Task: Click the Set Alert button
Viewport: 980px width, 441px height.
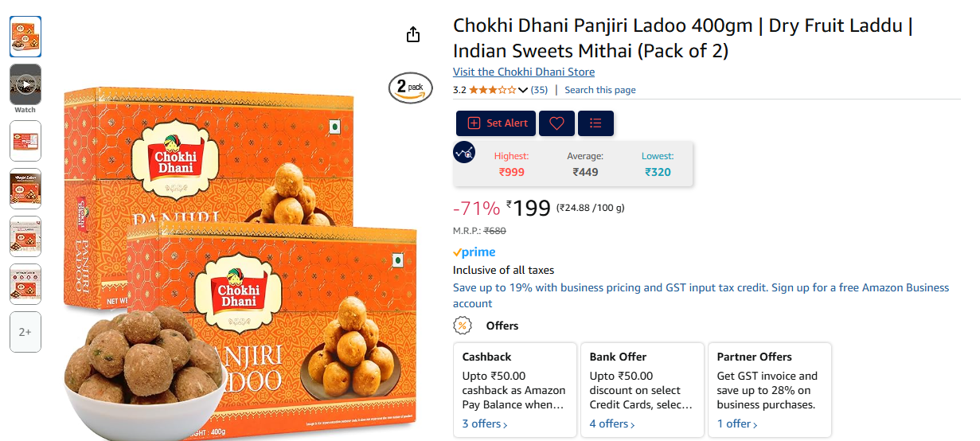Action: 497,123
